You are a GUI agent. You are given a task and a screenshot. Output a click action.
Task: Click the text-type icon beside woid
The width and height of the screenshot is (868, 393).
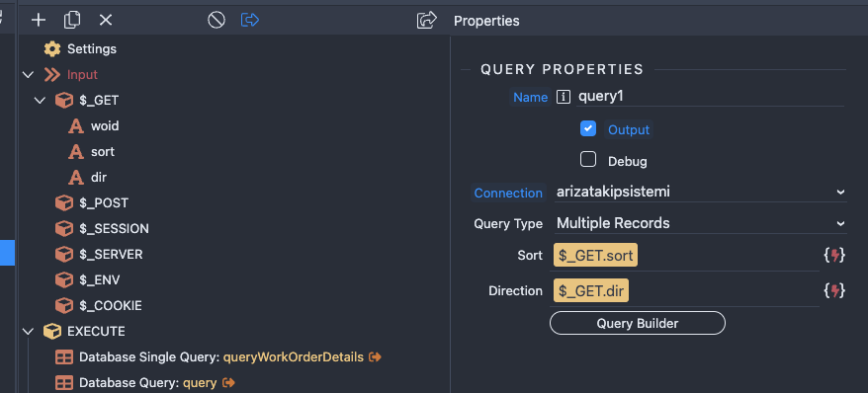(x=76, y=126)
